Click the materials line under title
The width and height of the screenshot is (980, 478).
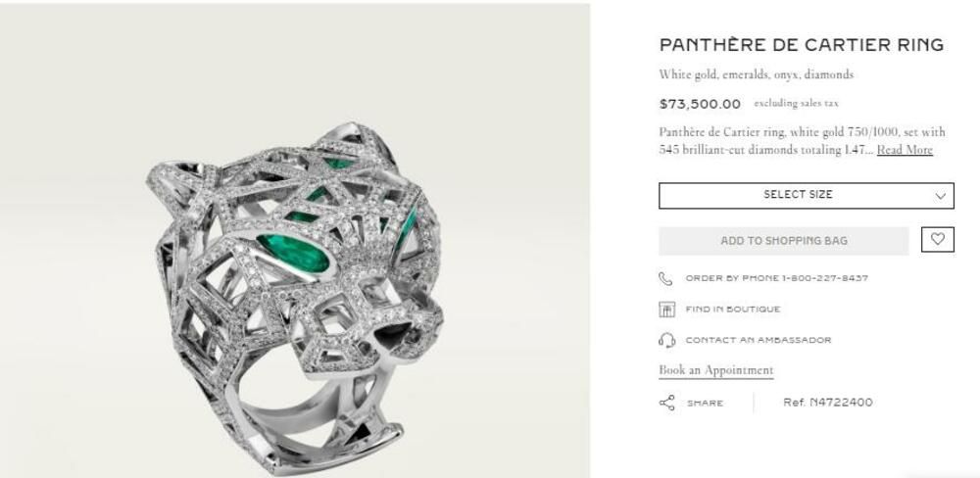tap(757, 75)
